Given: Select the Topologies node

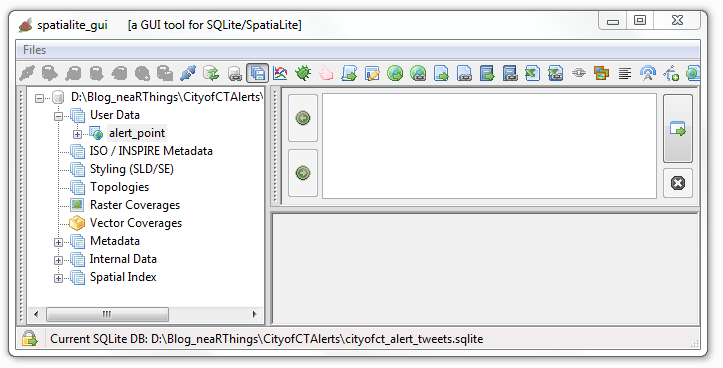Looking at the screenshot, I should pos(119,187).
